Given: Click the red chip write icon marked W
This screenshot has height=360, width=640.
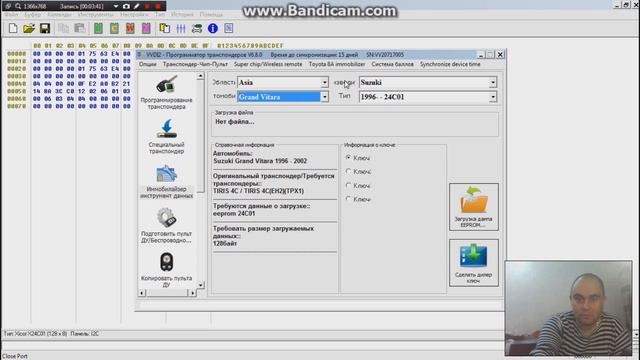Looking at the screenshot, I should [x=130, y=28].
